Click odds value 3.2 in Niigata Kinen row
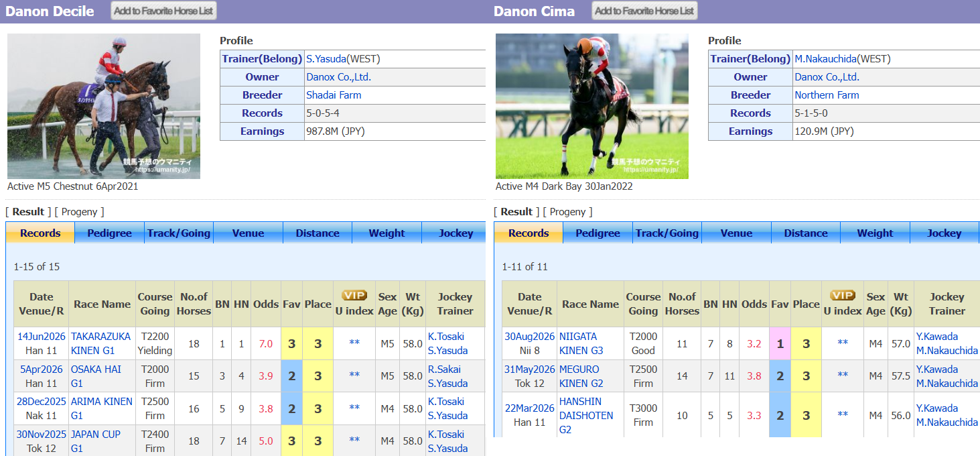This screenshot has height=456, width=980. 754,344
